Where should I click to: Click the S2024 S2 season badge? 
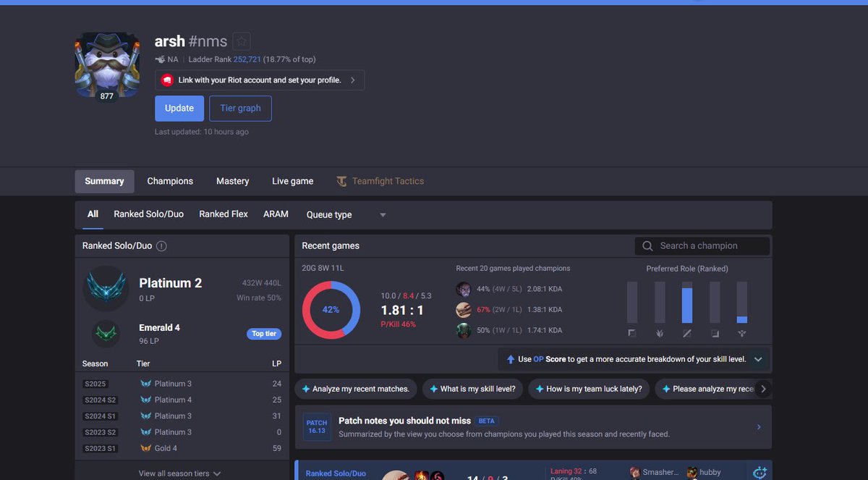pyautogui.click(x=100, y=400)
